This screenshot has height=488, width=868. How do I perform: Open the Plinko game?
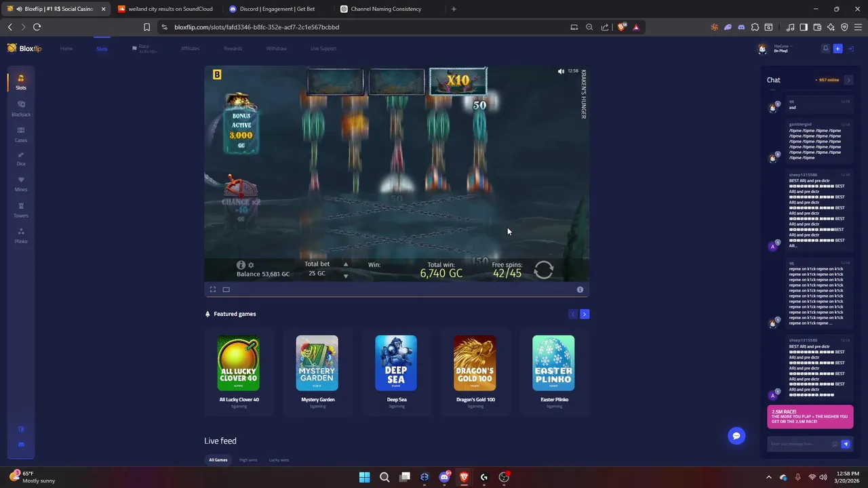(21, 236)
